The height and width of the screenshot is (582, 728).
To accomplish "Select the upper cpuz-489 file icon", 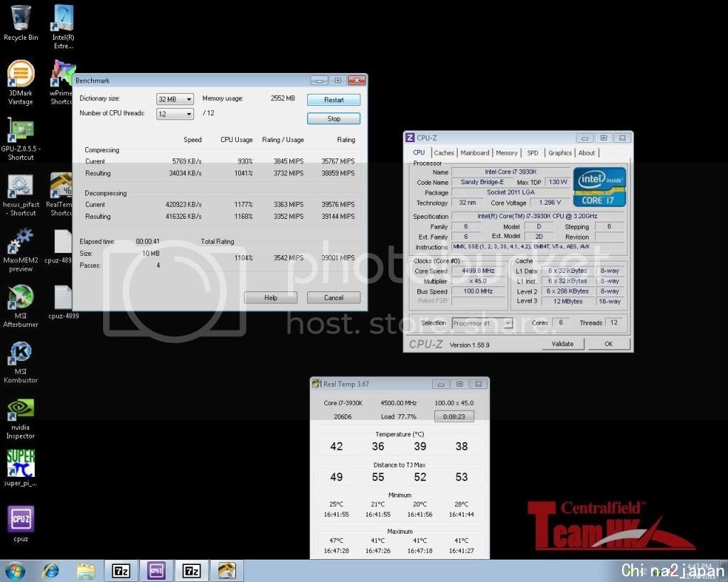I will [60, 247].
